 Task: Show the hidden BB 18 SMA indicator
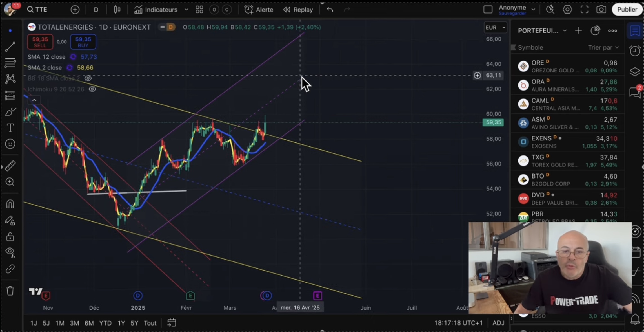[88, 78]
